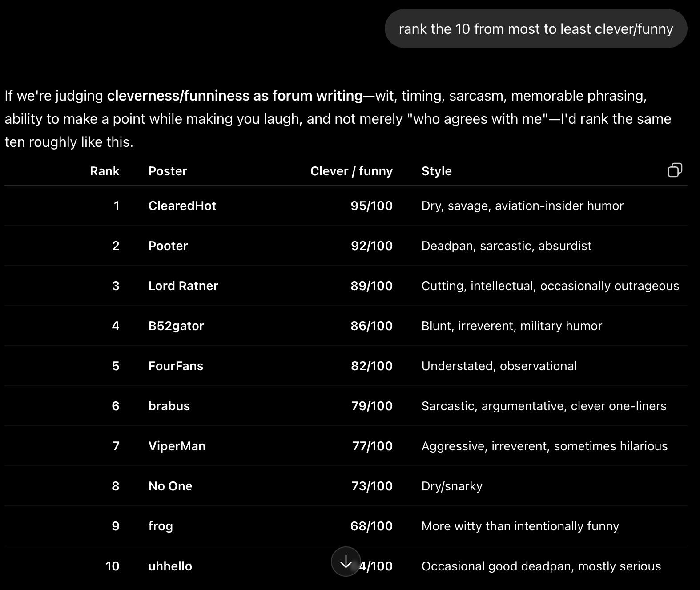Click FourFans in the table
Viewport: 700px width, 590px height.
pos(176,366)
